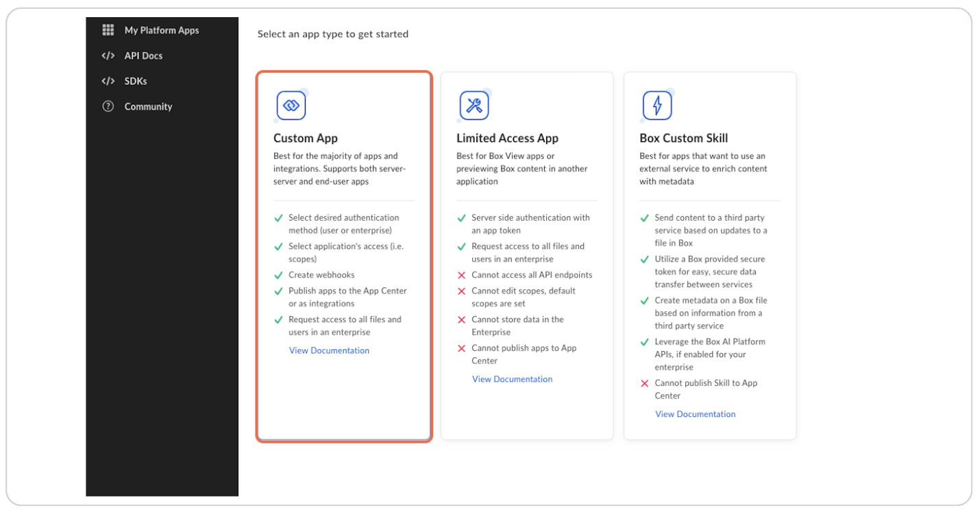Open View Documentation for Box Custom Skill
The height and width of the screenshot is (517, 980).
pyautogui.click(x=695, y=413)
